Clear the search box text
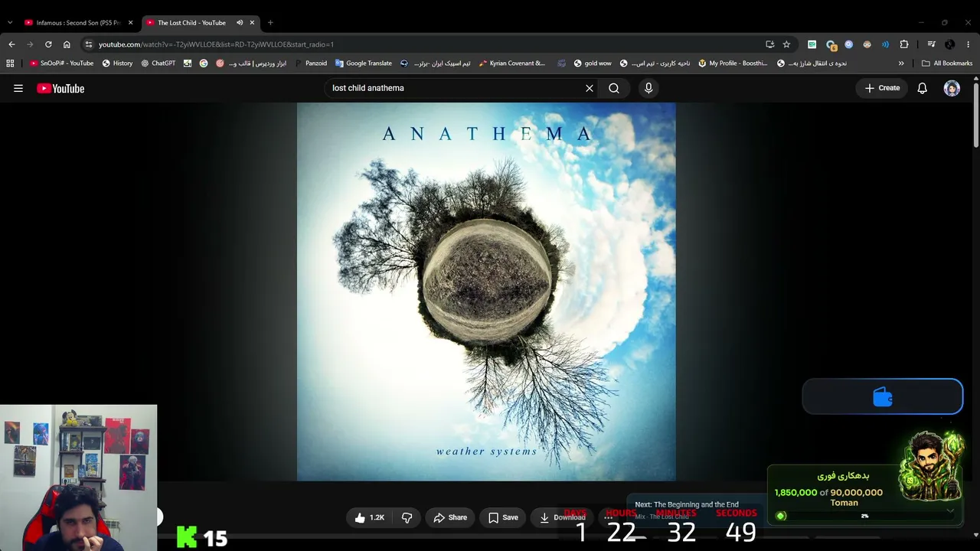This screenshot has width=980, height=551. point(590,88)
